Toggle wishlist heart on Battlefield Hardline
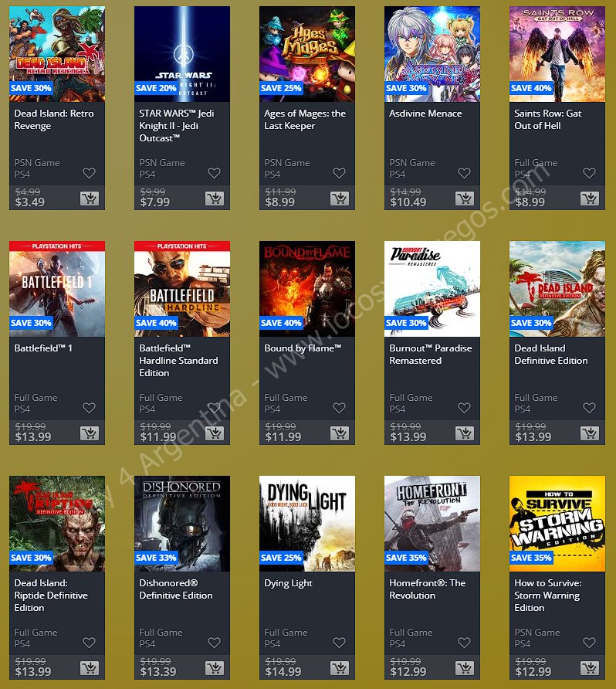This screenshot has width=616, height=689. (214, 408)
